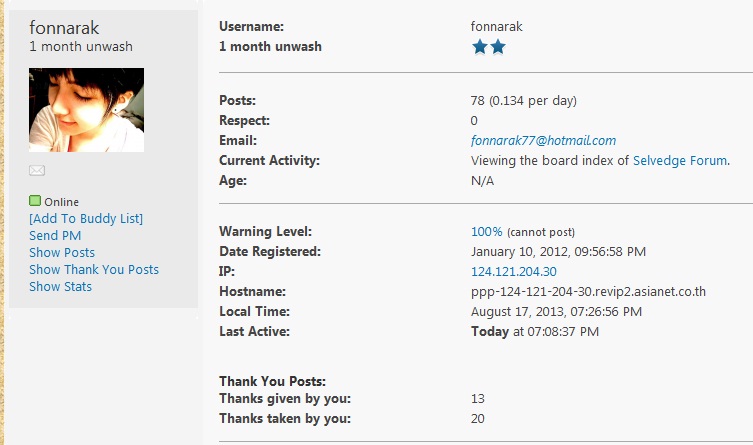View the Show Stats page

pos(60,286)
